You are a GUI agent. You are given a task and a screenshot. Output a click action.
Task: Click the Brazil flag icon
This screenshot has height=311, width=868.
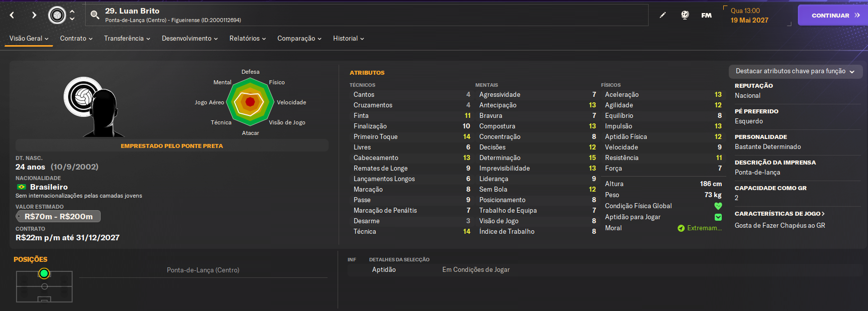[22, 187]
